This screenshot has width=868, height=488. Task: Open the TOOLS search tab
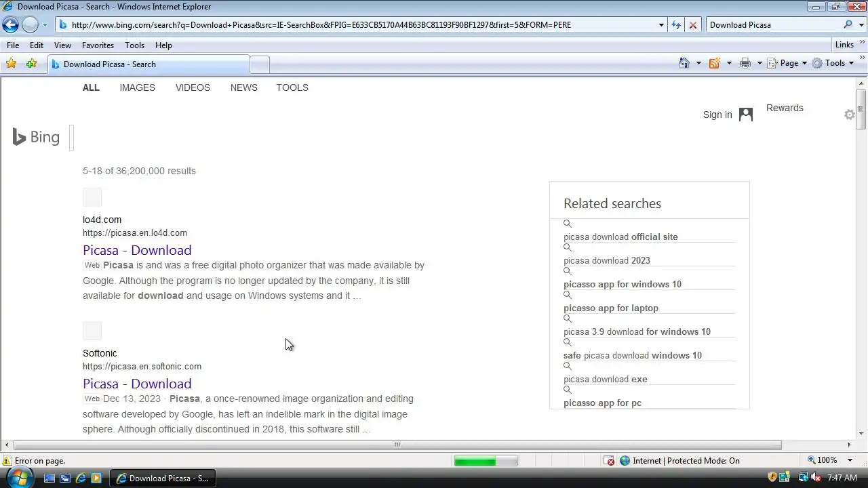pos(292,87)
